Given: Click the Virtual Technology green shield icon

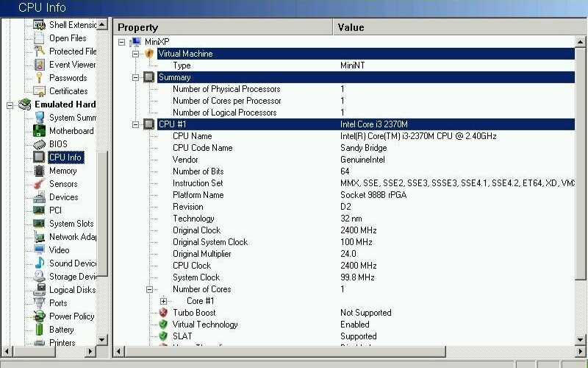Looking at the screenshot, I should click(163, 325).
